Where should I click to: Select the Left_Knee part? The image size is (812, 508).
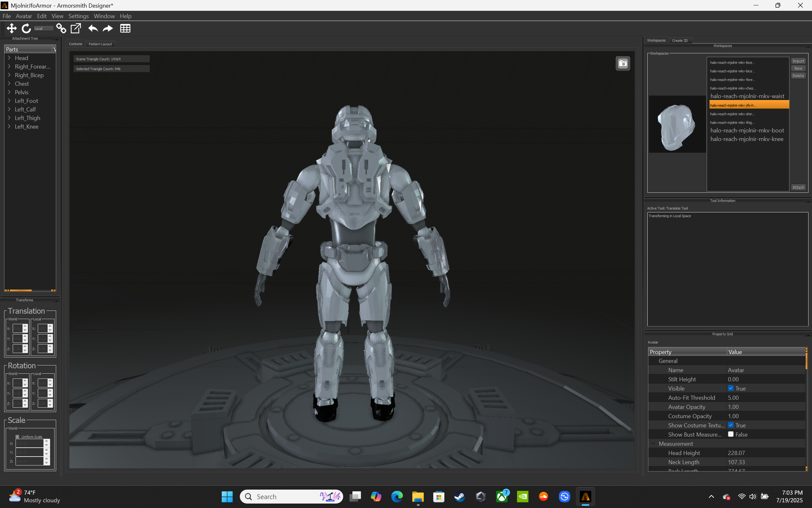coord(27,127)
